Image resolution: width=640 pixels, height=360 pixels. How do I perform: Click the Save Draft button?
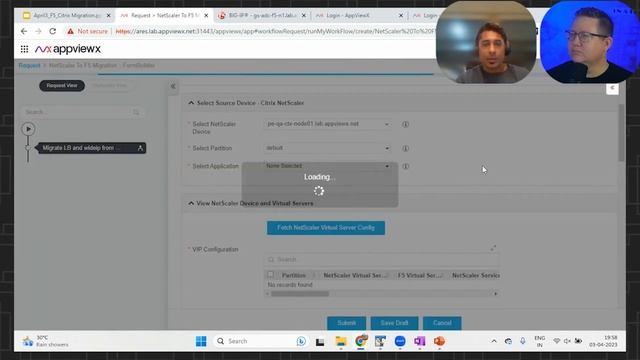pyautogui.click(x=394, y=323)
